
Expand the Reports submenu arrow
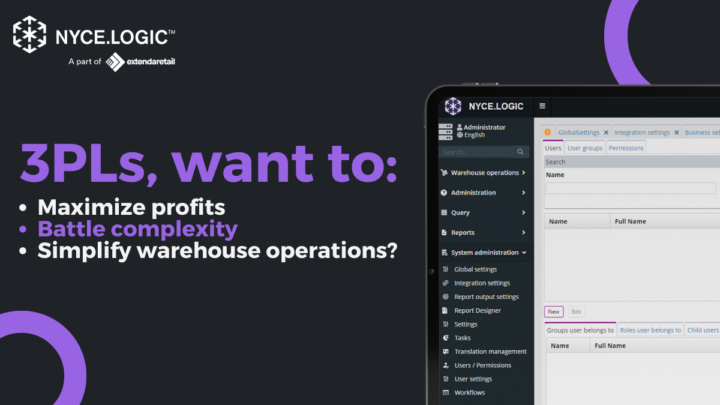click(523, 233)
